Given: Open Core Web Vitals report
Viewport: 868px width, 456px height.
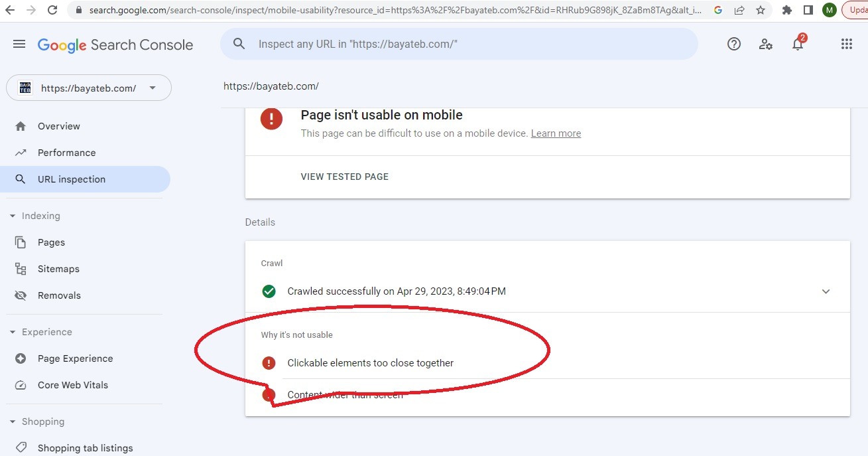Looking at the screenshot, I should click(72, 385).
